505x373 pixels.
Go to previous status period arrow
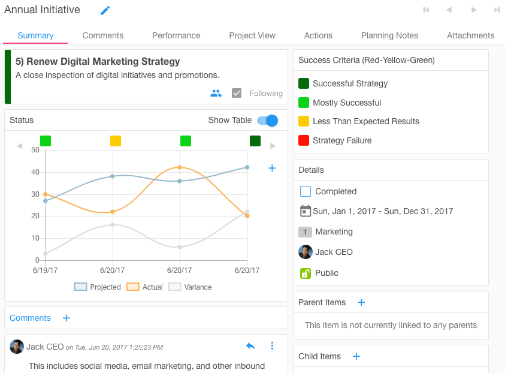click(20, 146)
